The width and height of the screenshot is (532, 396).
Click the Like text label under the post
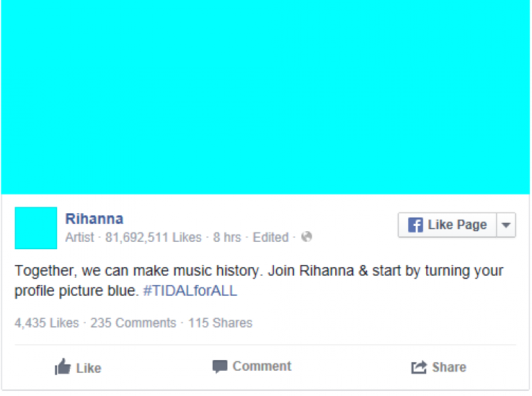(x=88, y=367)
